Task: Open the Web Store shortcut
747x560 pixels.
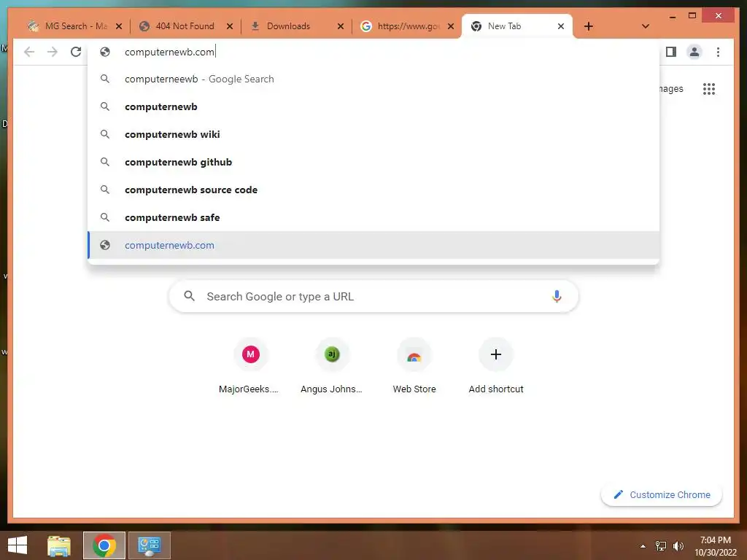Action: 414,367
